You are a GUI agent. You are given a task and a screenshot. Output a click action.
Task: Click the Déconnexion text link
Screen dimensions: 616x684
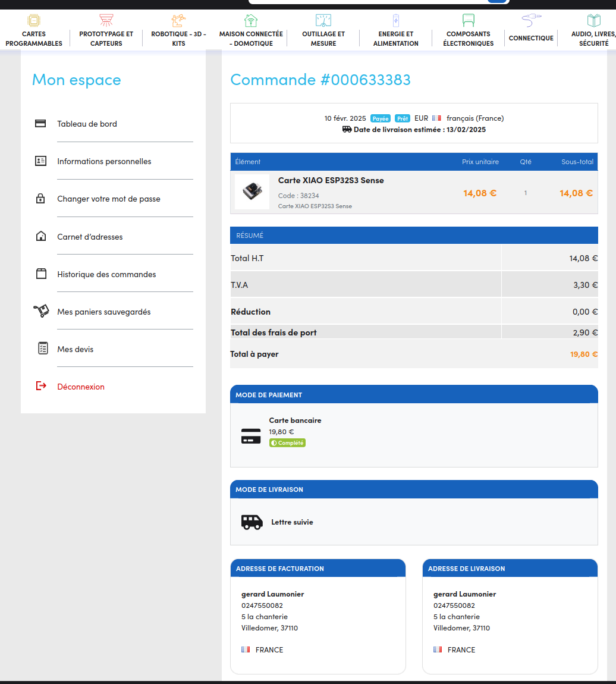point(81,387)
